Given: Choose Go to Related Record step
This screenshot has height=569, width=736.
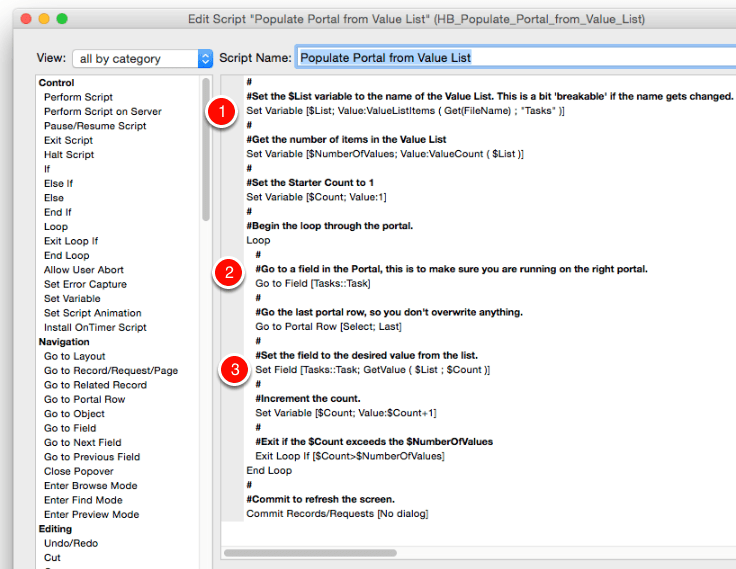Looking at the screenshot, I should click(95, 385).
